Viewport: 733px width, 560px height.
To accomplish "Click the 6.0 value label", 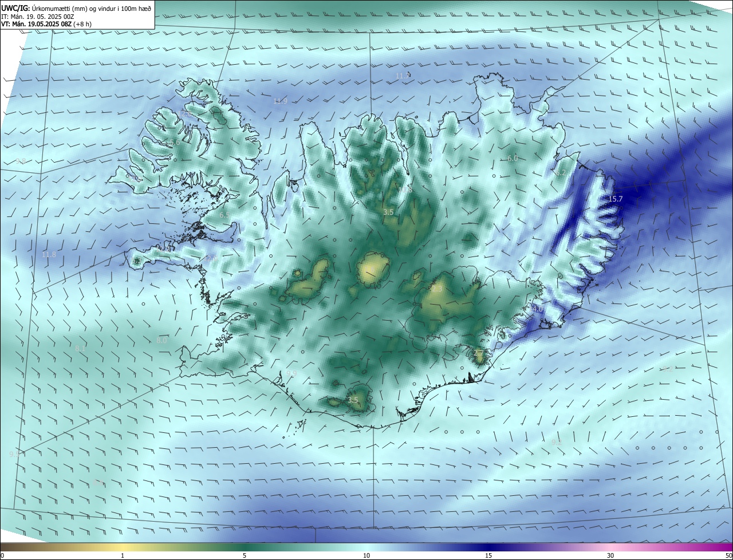I will tap(513, 158).
